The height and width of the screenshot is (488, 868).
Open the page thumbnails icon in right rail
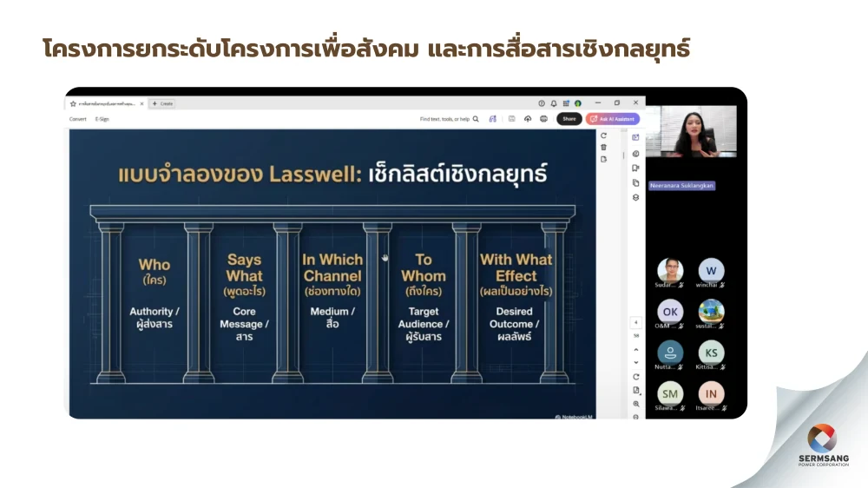coord(635,183)
